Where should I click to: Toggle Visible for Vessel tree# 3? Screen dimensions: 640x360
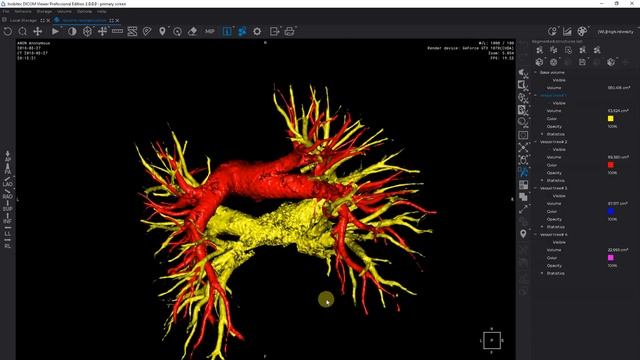point(559,196)
